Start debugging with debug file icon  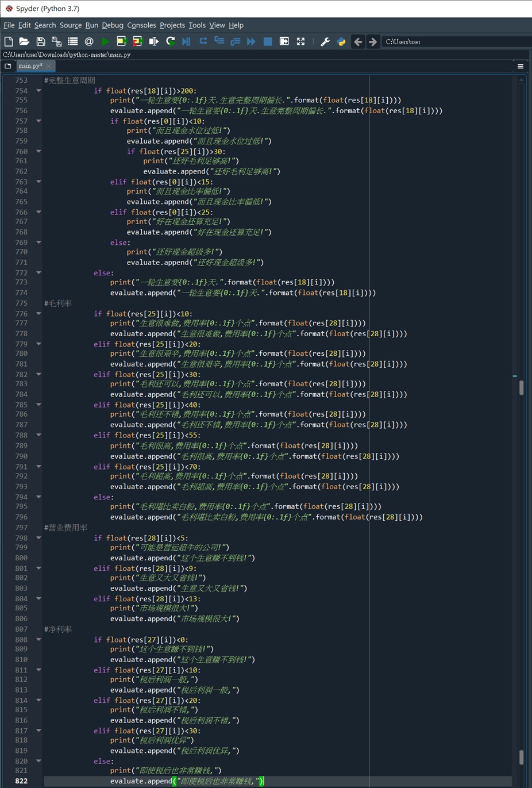click(186, 41)
